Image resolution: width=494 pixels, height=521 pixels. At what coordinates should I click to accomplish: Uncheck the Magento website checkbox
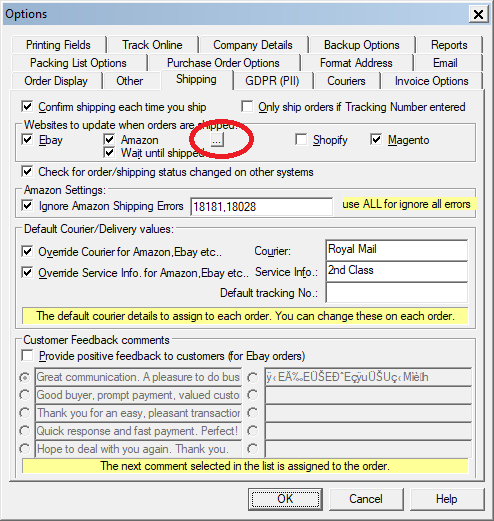coord(376,140)
